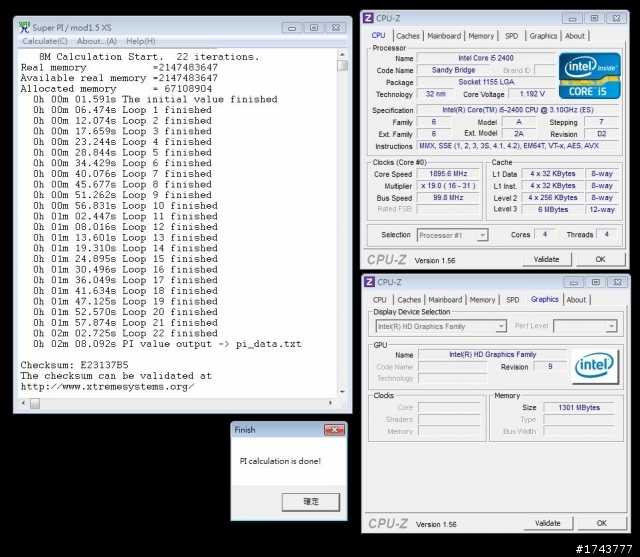Viewport: 640px width, 557px height.
Task: Open SPD tab in top CPU-Z window
Action: click(x=511, y=36)
